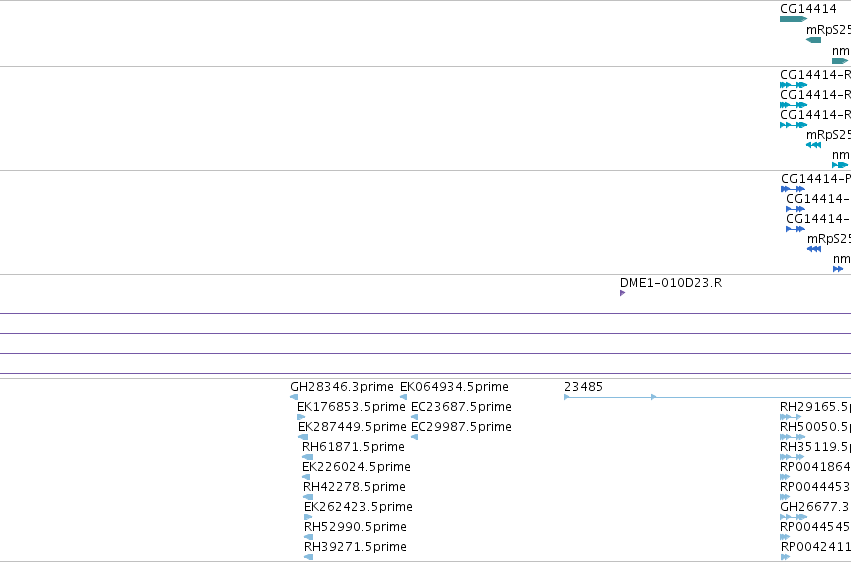This screenshot has height=562, width=851.
Task: Select the arrow glyph under RP0041864
Action: click(785, 477)
